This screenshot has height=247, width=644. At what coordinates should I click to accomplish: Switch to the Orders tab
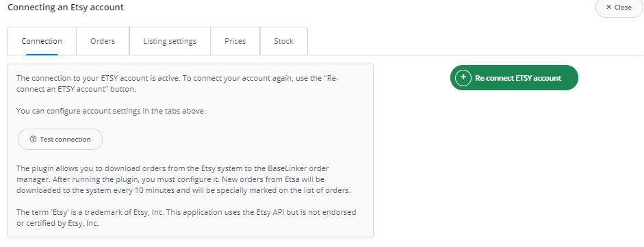point(103,41)
